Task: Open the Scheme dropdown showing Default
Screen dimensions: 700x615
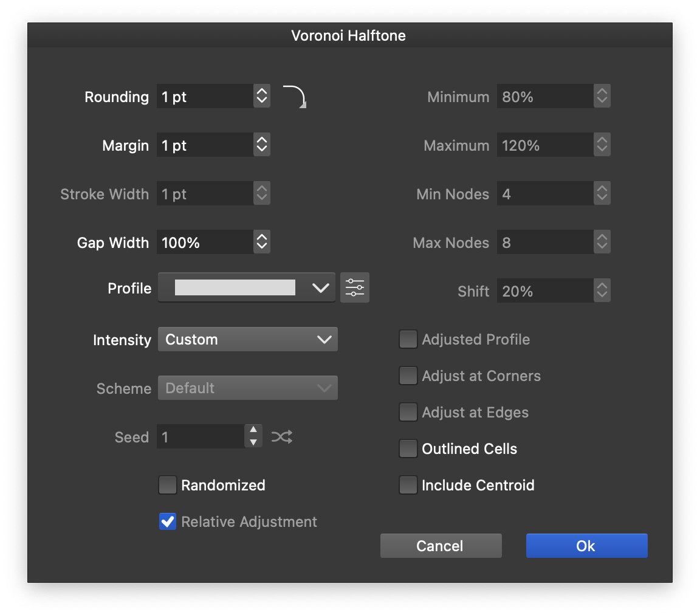Action: point(247,388)
